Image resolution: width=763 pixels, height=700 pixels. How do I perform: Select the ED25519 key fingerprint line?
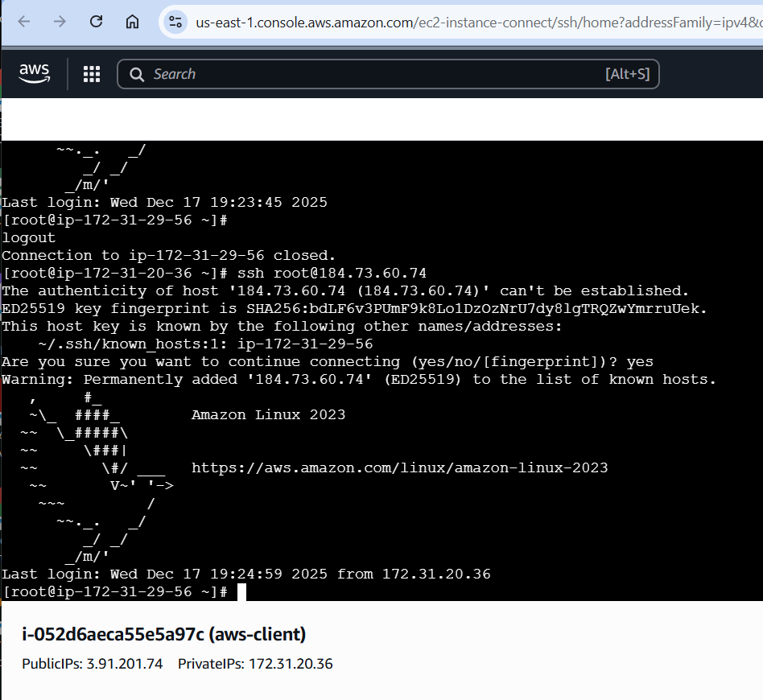click(x=354, y=309)
